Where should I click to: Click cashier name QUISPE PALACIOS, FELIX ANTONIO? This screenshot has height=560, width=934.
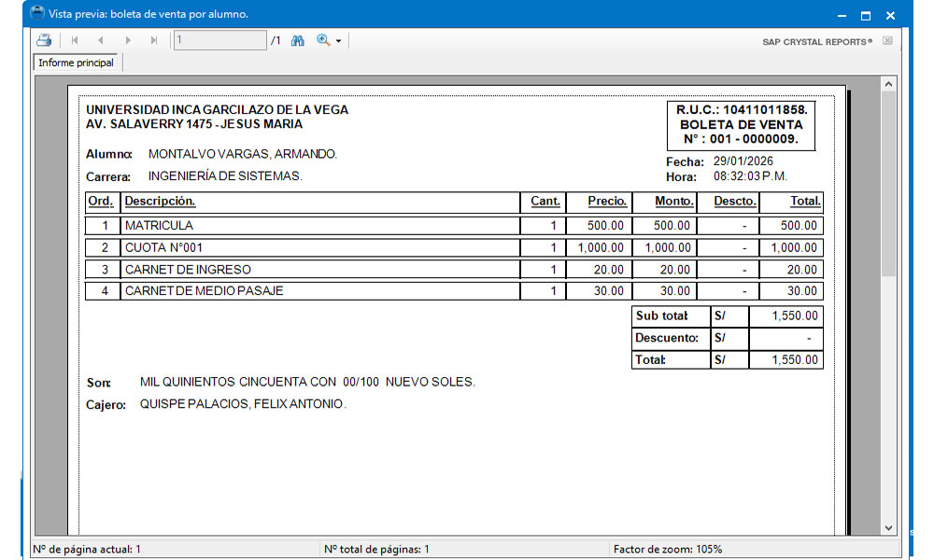(x=243, y=404)
